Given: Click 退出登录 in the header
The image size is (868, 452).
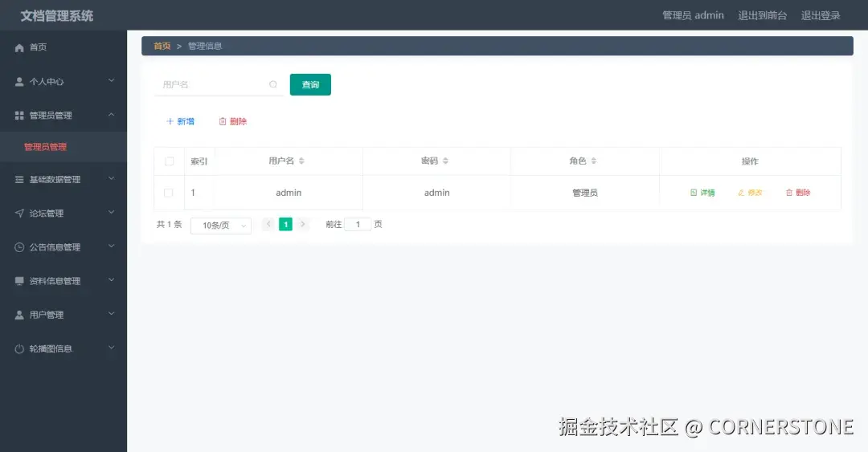Looking at the screenshot, I should click(x=821, y=15).
